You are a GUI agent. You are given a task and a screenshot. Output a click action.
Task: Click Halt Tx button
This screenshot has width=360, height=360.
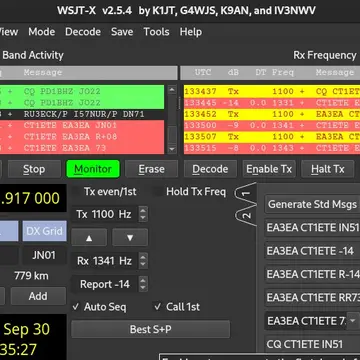(x=328, y=169)
